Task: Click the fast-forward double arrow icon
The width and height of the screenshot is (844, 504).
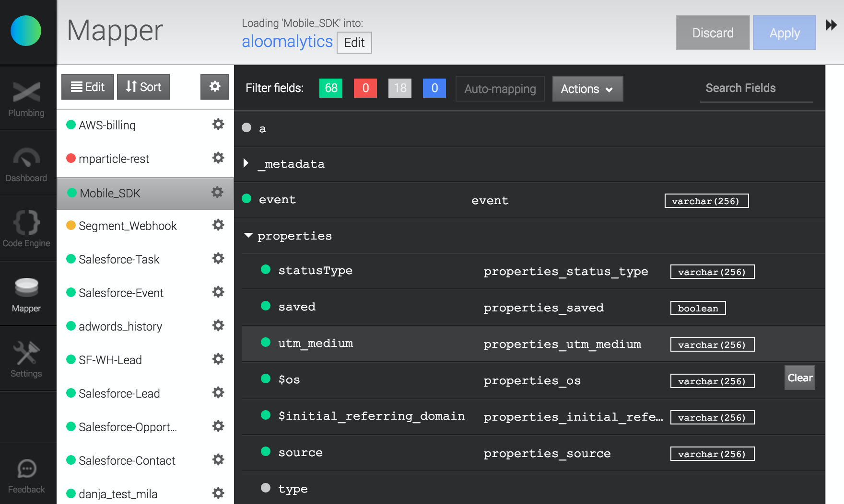Action: tap(831, 25)
